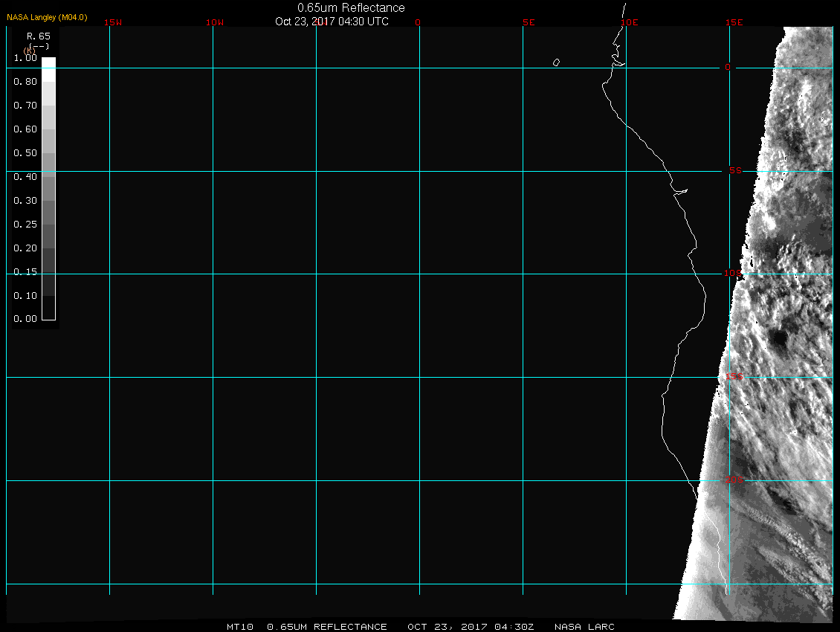Screen dimensions: 840x632
Task: Select the 15W longitude label
Action: pyautogui.click(x=113, y=22)
